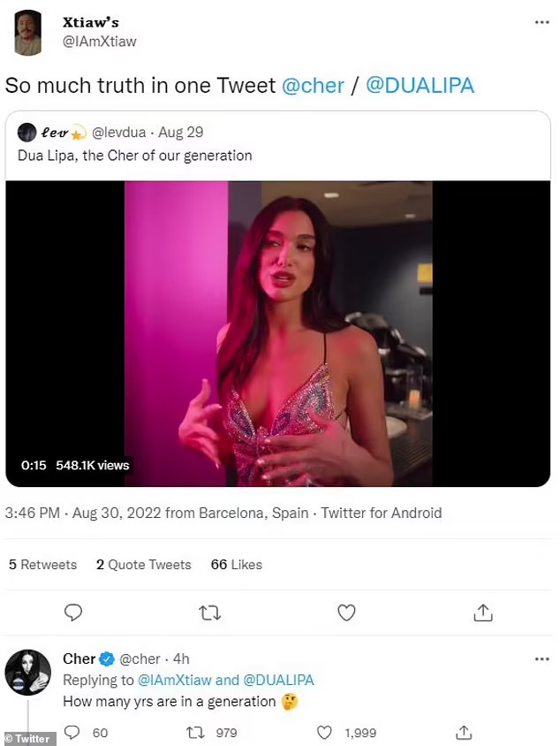Image resolution: width=560 pixels, height=746 pixels.
Task: Click the Twitter for Android source link
Action: coord(381,513)
